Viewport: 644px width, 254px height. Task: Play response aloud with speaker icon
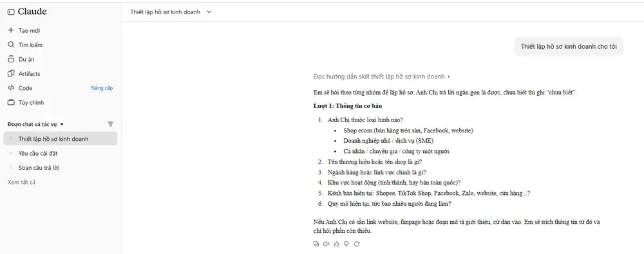click(326, 244)
